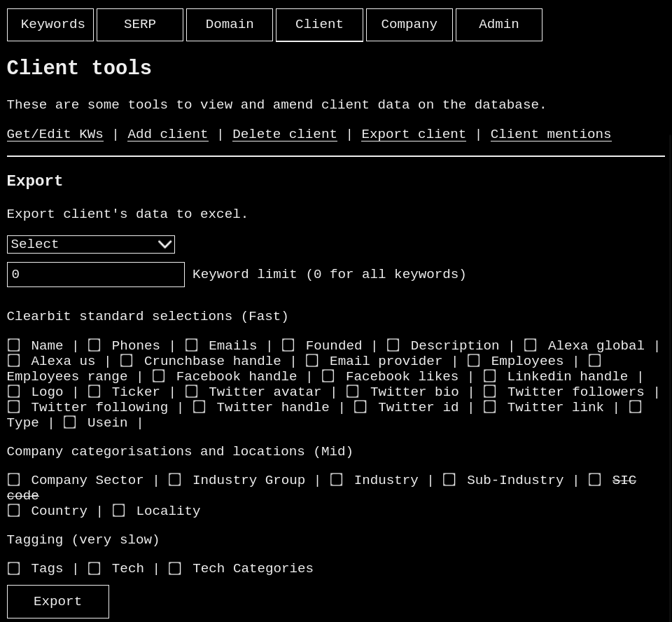Tick the Name checkbox
This screenshot has width=672, height=622.
14,345
